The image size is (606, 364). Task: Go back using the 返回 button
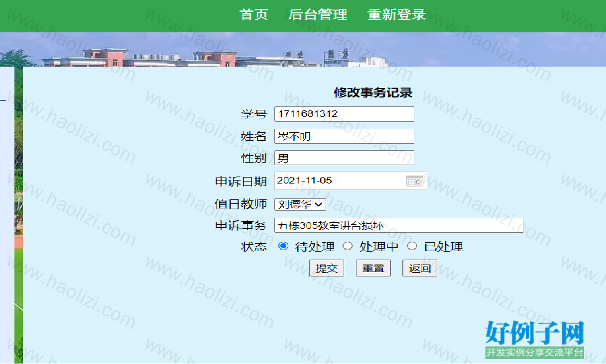pyautogui.click(x=420, y=269)
